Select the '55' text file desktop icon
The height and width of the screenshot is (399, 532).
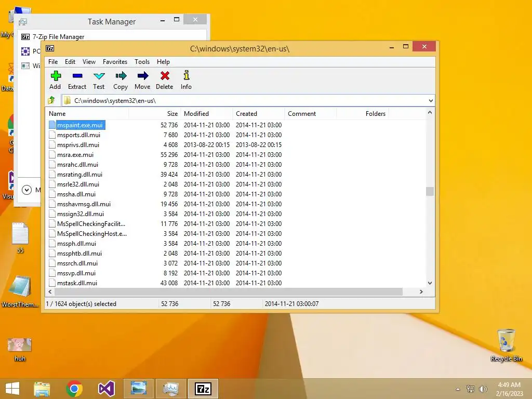click(x=20, y=237)
